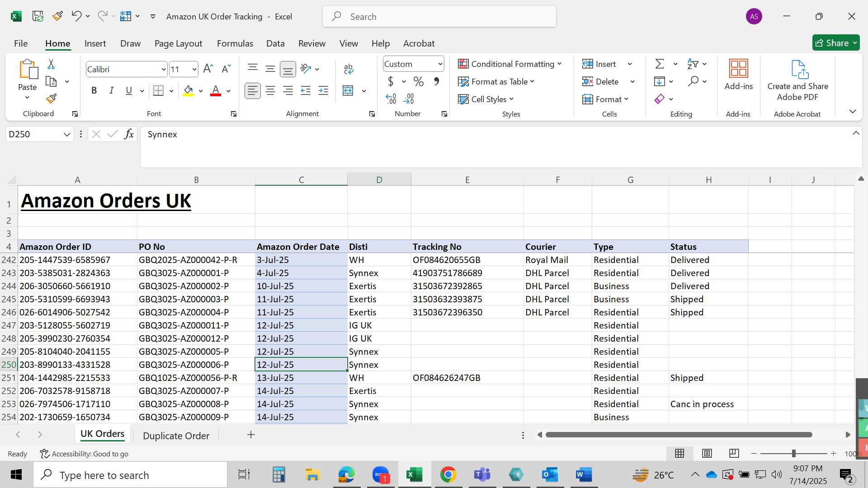Click the Cut scissors icon
This screenshot has height=488, width=868.
[x=51, y=64]
